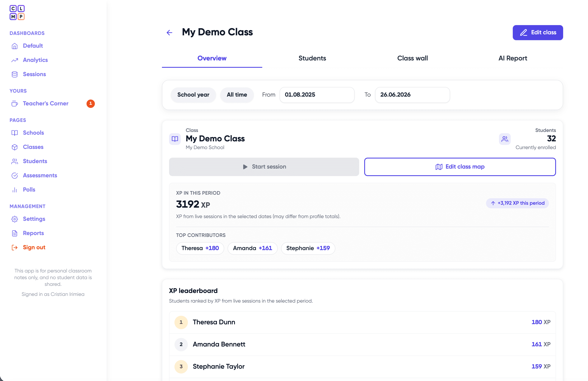
Task: Click the +3,192 XP this period badge
Action: tap(517, 203)
